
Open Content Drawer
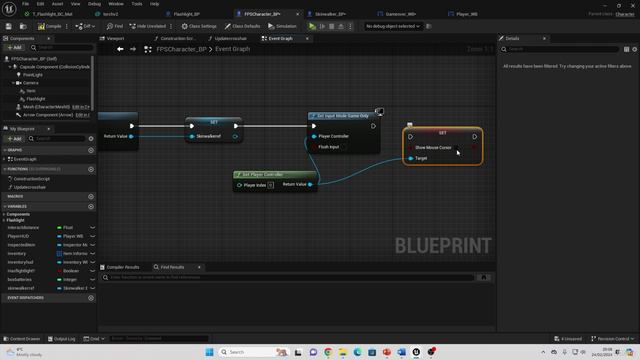(22, 339)
